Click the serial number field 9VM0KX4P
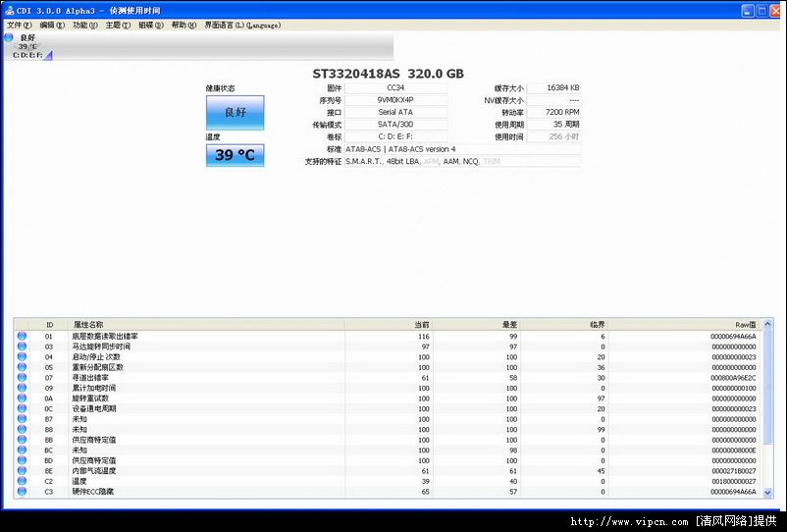Screen dimensions: 787x532 (396, 100)
